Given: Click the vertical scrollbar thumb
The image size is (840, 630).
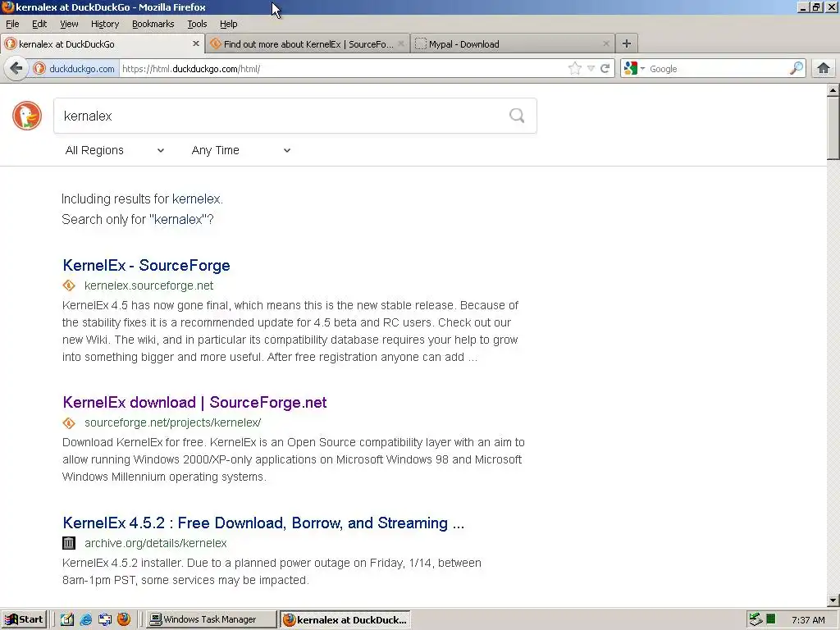Looking at the screenshot, I should 833,129.
